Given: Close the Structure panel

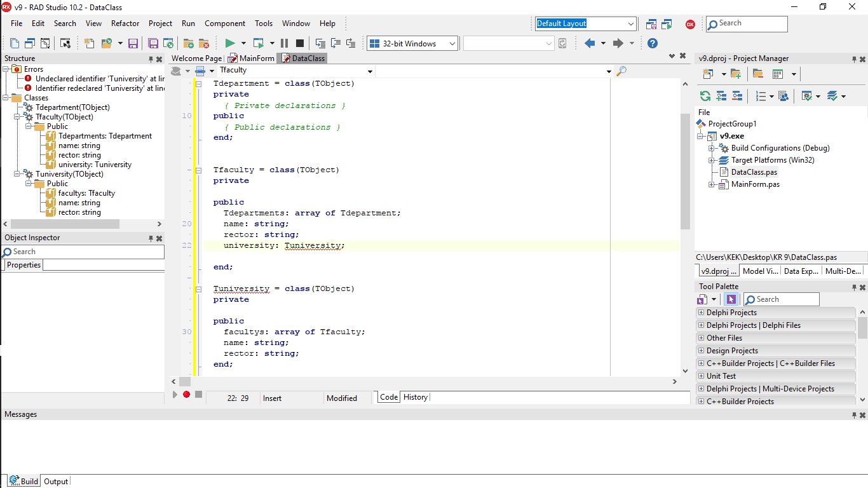Looking at the screenshot, I should pyautogui.click(x=159, y=59).
